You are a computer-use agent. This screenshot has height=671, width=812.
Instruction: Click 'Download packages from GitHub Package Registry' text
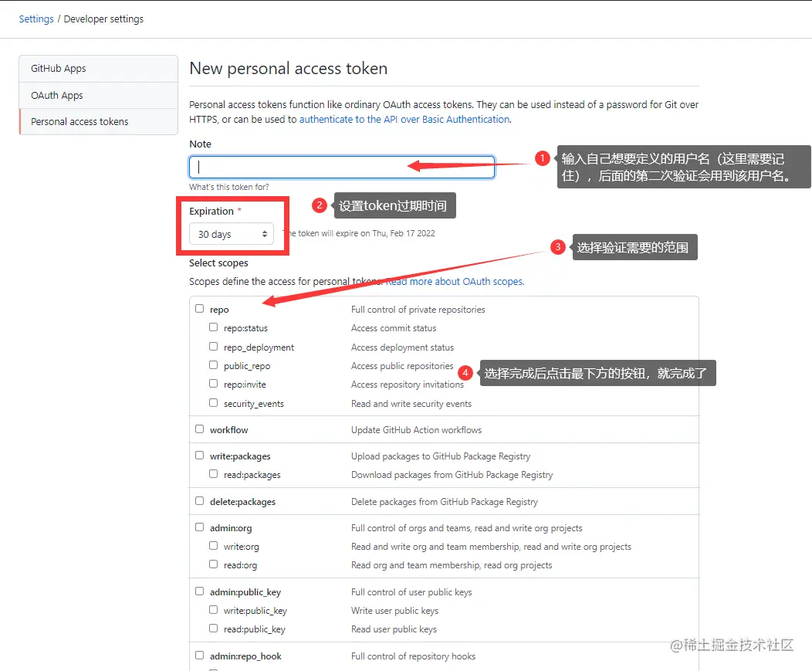[452, 475]
